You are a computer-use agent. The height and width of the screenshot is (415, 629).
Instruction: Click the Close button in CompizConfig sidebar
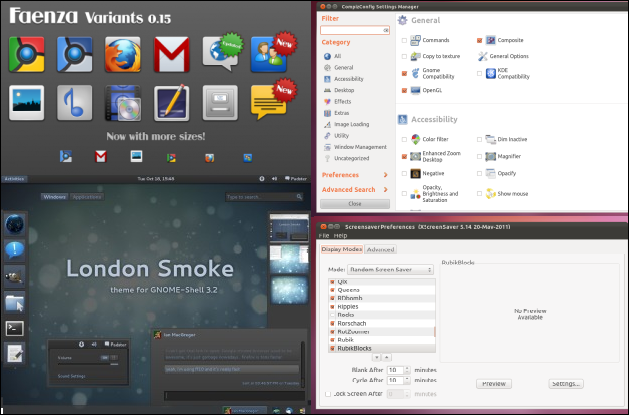point(355,204)
